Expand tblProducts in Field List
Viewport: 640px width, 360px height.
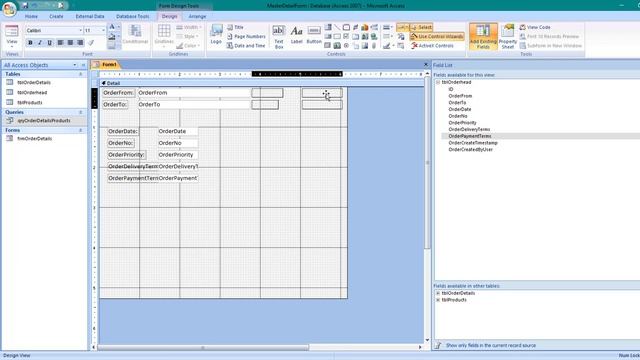438,300
